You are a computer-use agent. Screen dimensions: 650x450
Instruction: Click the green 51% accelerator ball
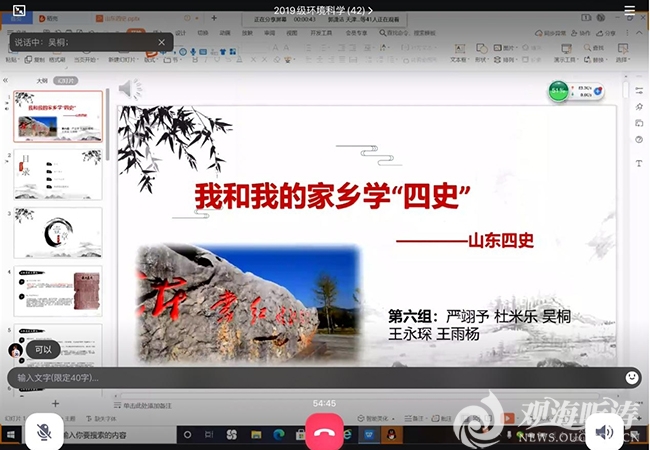click(x=558, y=91)
